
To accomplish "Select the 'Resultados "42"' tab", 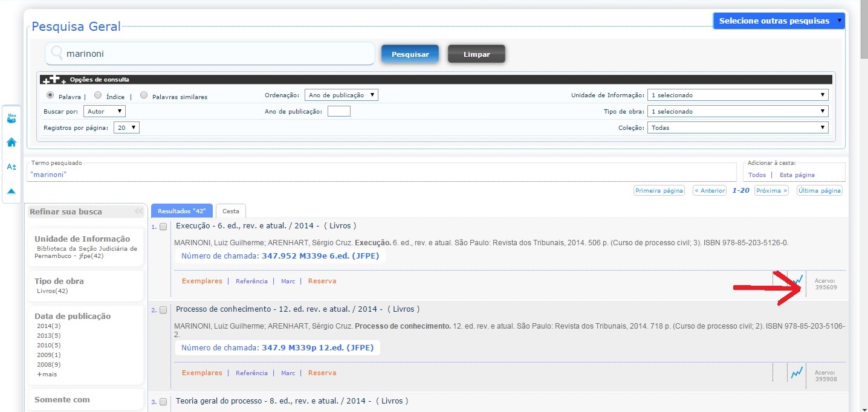I will (181, 211).
